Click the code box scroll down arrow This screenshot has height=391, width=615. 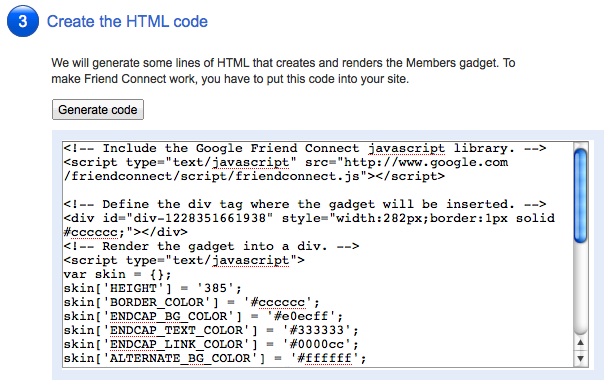[580, 358]
